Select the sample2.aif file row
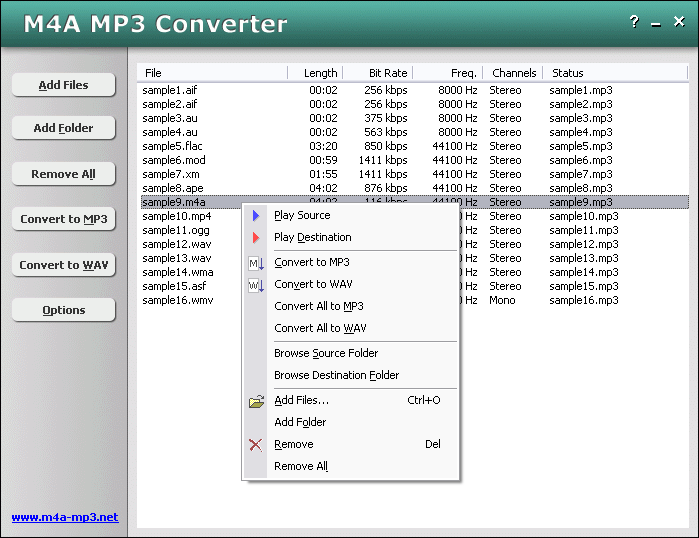 pyautogui.click(x=415, y=104)
